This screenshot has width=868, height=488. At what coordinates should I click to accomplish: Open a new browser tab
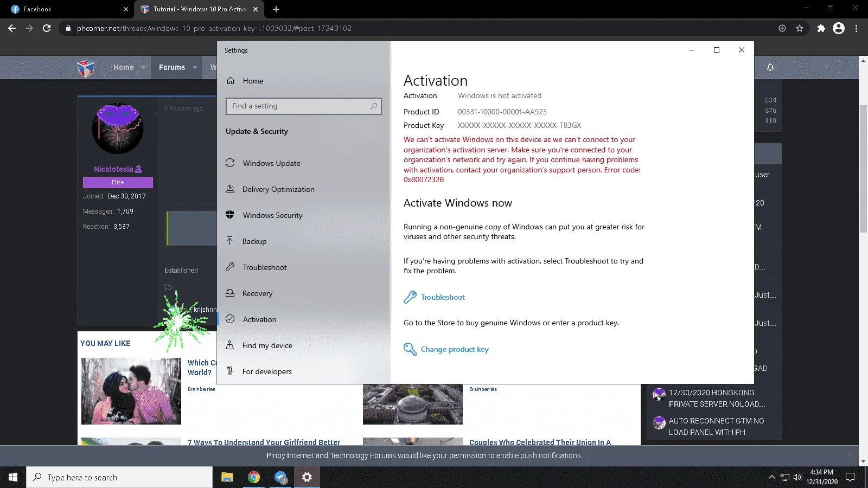276,9
